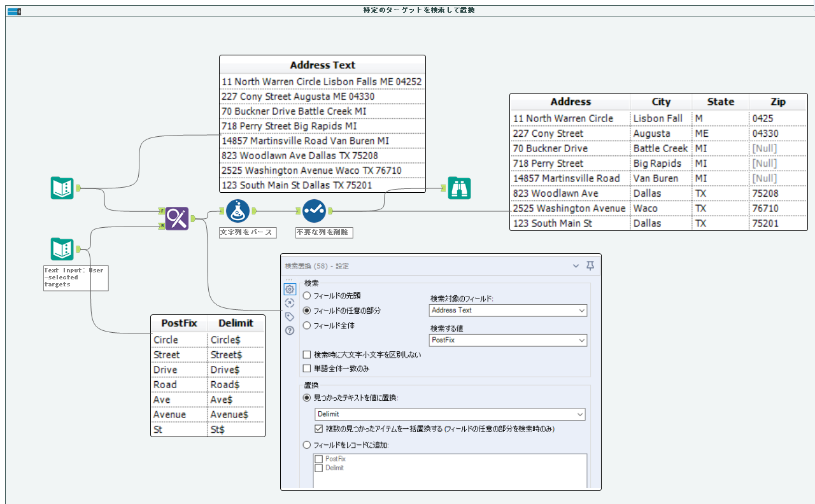Select フィールドの任意の部分 search option
815x504 pixels.
307,311
